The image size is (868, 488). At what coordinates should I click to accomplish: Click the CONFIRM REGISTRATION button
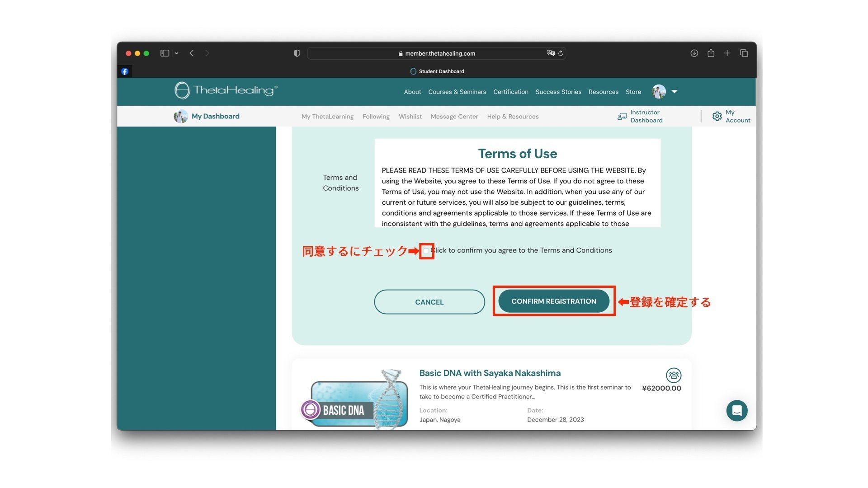[554, 301]
